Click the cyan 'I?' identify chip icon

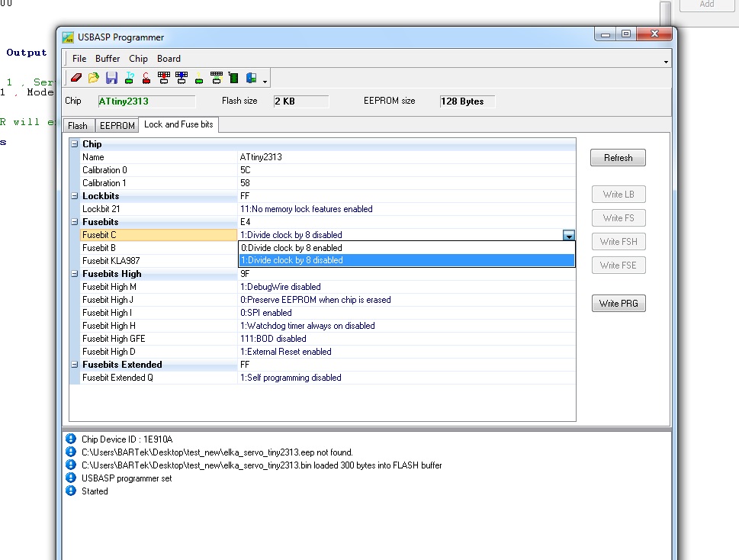pos(129,78)
